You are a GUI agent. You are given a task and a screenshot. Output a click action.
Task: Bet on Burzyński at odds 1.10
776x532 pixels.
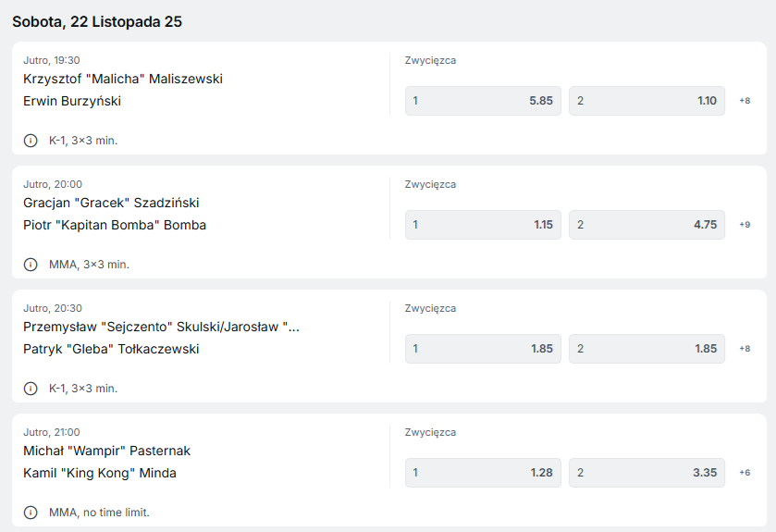pos(647,101)
